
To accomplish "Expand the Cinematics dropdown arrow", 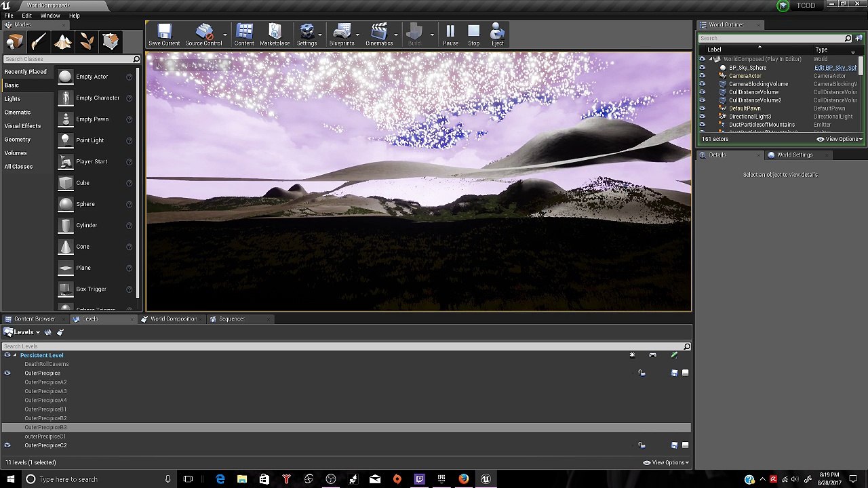I will [396, 35].
